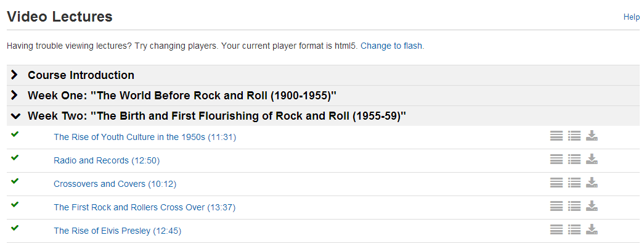Download video for The Rise of Elvis Presley
The image size is (644, 243).
[x=592, y=229]
